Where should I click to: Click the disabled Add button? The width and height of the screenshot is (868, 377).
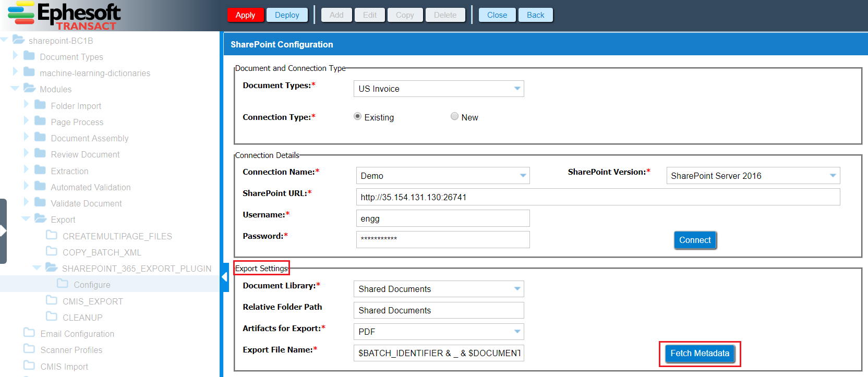click(x=336, y=15)
